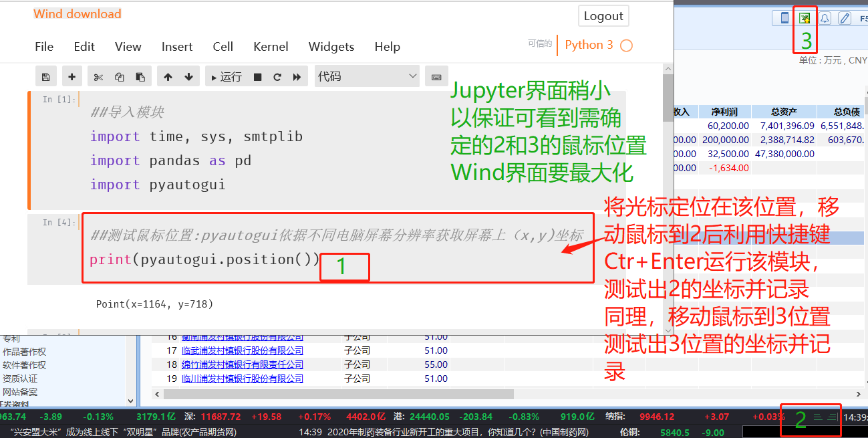Viewport: 868px width, 438px height.
Task: Cut selected cell using scissors icon
Action: 98,77
